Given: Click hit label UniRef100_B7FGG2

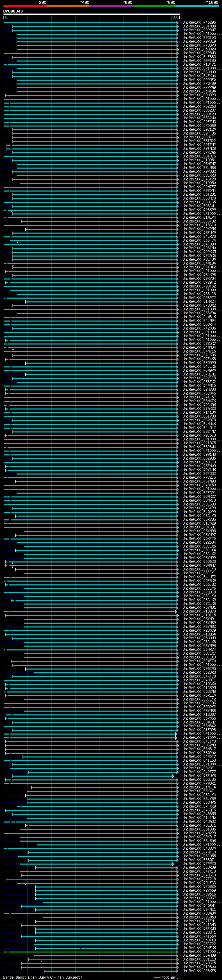Looking at the screenshot, I should pos(199,473).
